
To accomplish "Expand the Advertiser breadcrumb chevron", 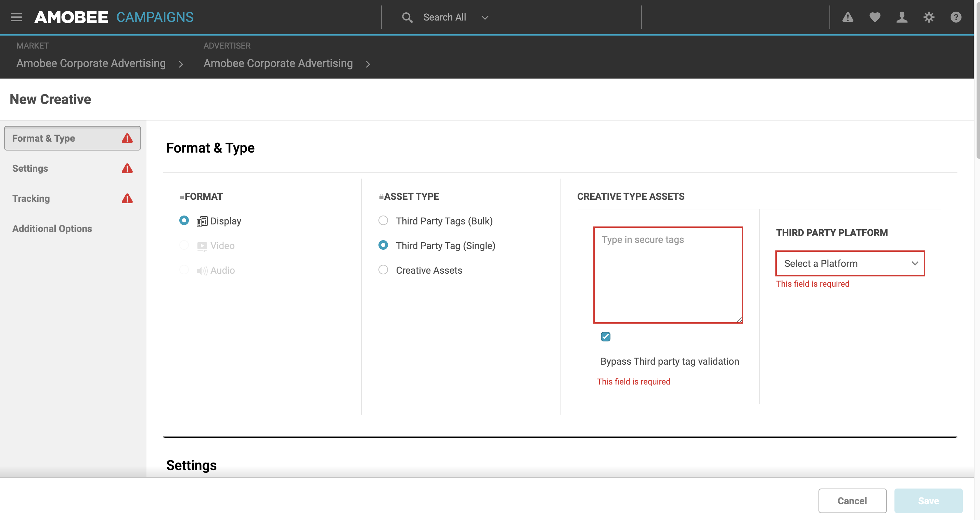I will [368, 64].
